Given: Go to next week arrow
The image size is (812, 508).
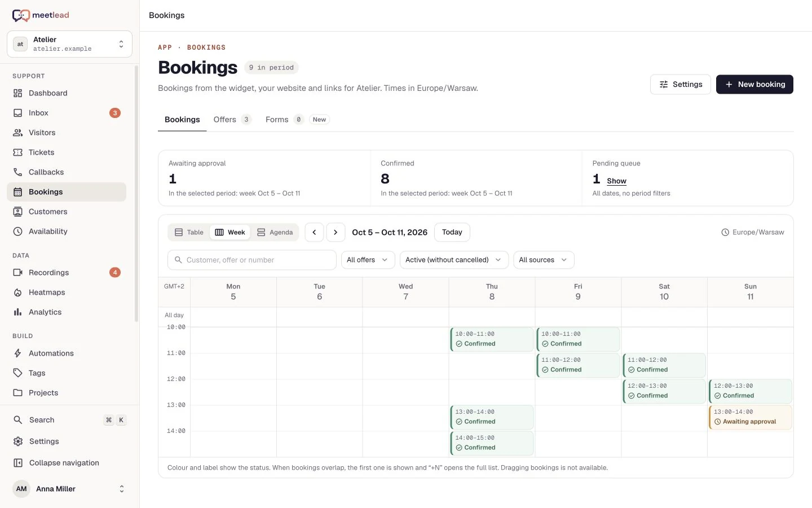Looking at the screenshot, I should [336, 232].
